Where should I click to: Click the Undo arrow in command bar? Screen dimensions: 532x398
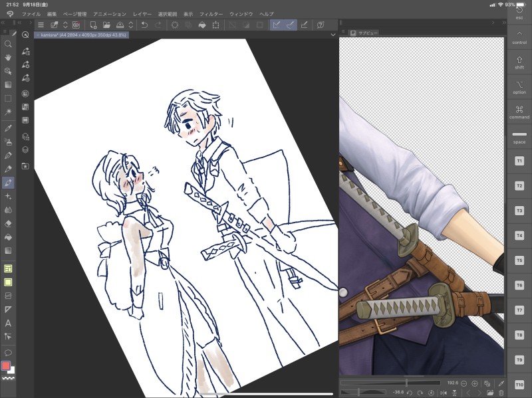[x=144, y=25]
